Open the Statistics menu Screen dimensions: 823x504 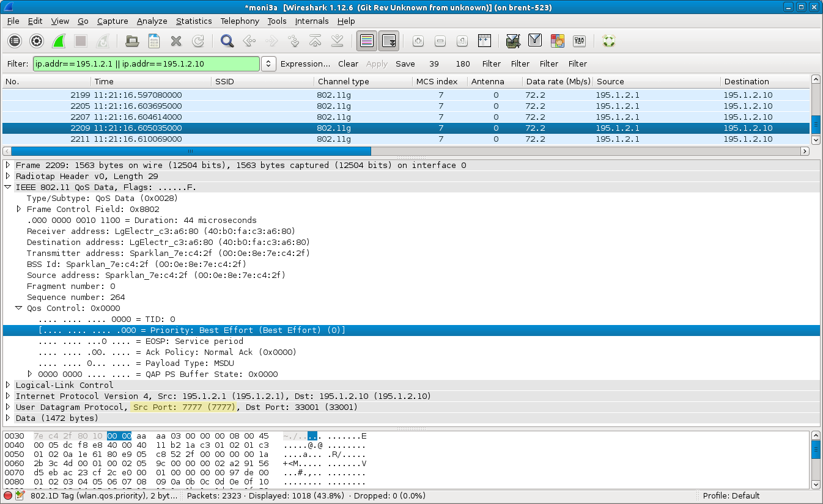click(x=194, y=21)
